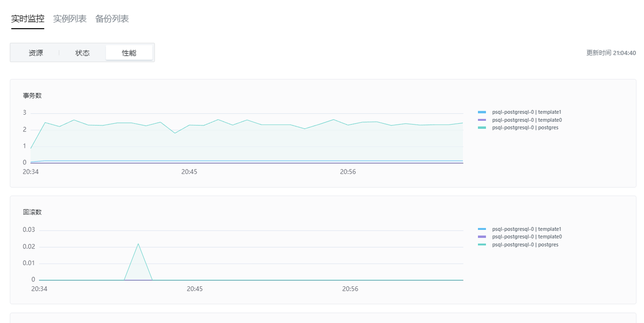
Task: Click the rollback spike peak in 回滚数 chart
Action: (138, 244)
